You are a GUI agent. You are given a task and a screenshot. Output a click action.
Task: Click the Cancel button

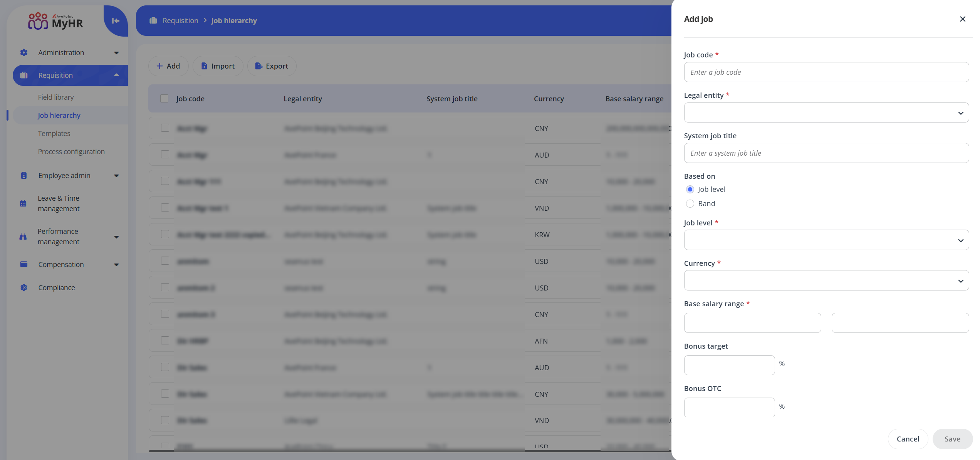908,439
